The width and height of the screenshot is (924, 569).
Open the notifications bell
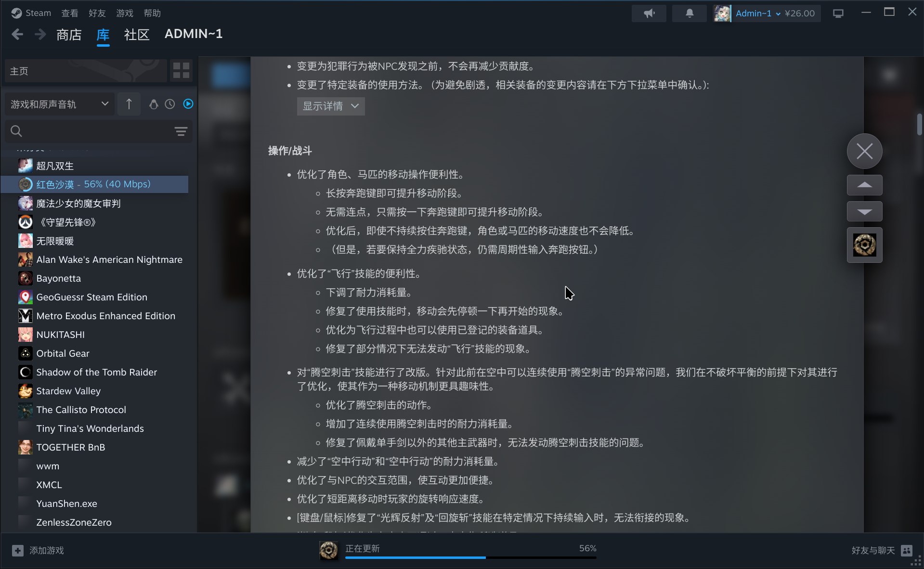tap(689, 13)
